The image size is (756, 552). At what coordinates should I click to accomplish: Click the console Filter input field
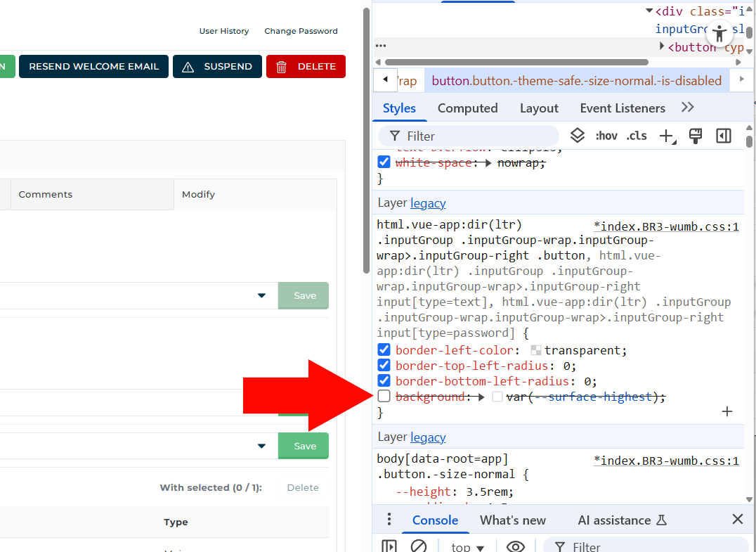pyautogui.click(x=648, y=546)
